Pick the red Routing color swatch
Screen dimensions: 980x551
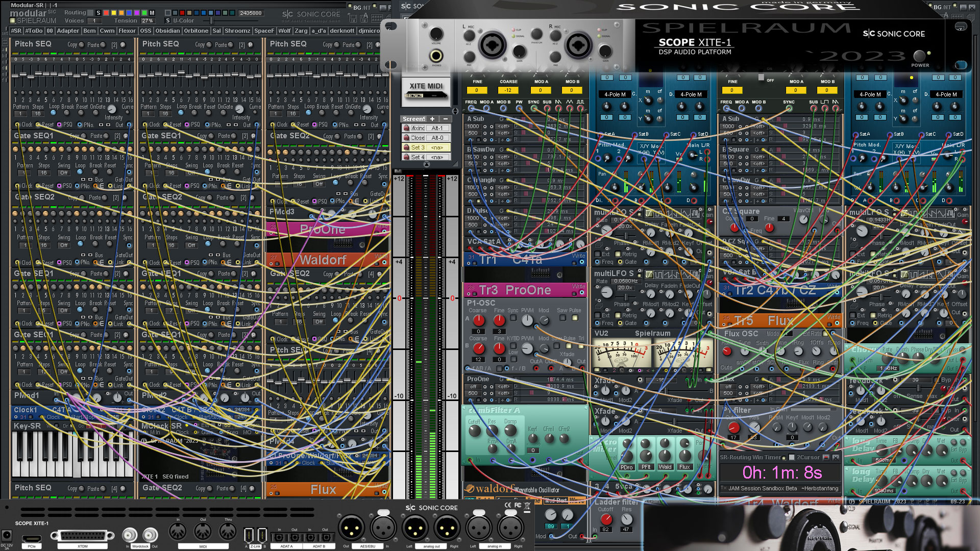106,13
